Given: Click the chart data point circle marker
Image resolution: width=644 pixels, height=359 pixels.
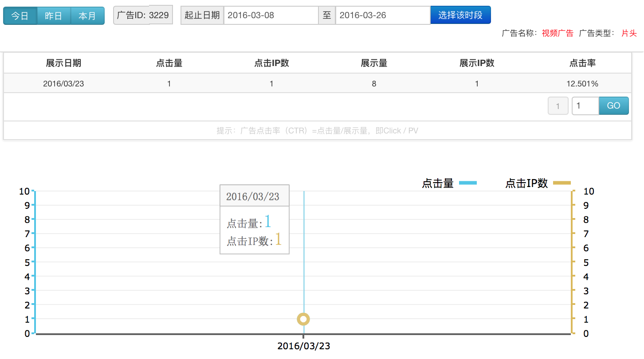Looking at the screenshot, I should [304, 319].
